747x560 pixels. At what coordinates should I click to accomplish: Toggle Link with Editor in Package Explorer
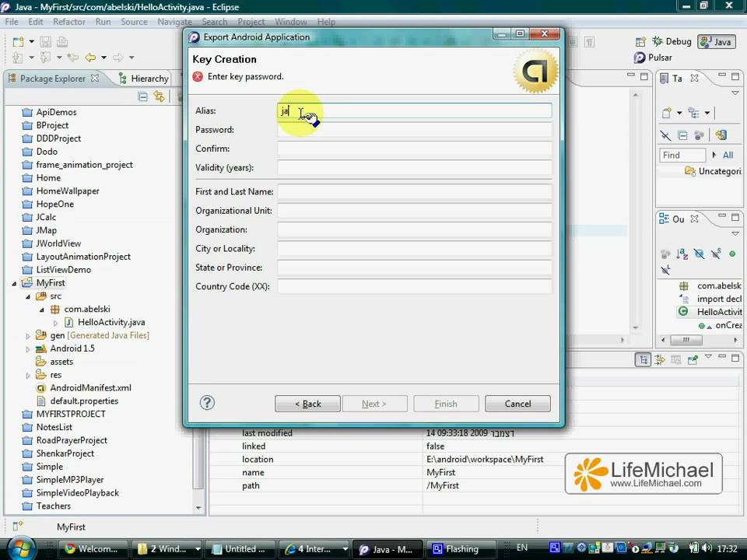[x=159, y=96]
